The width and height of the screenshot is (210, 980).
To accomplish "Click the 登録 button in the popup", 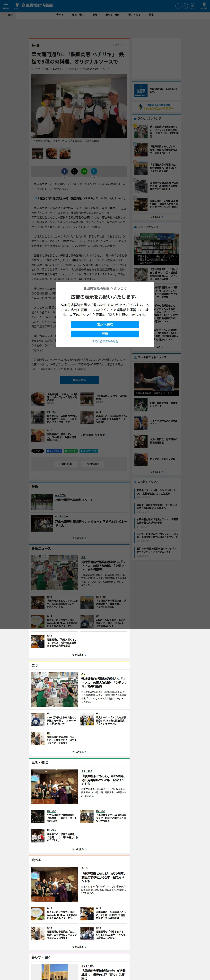I will [105, 334].
